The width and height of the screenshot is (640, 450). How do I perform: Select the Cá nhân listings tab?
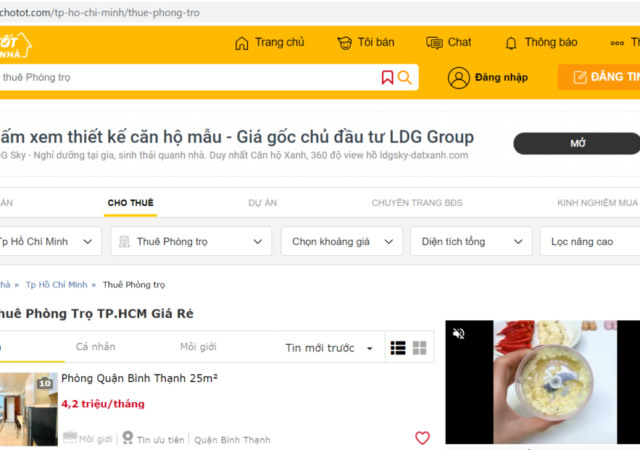pyautogui.click(x=96, y=347)
